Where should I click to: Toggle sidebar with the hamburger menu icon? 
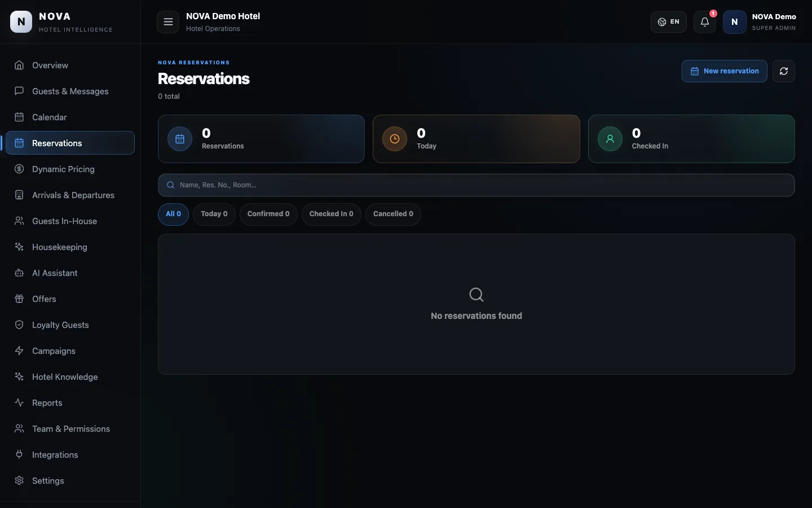pos(168,22)
